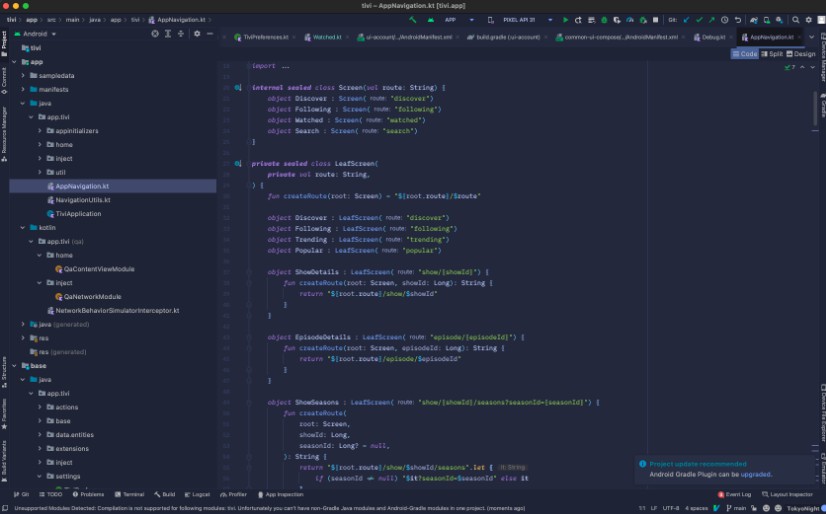The height and width of the screenshot is (514, 826).
Task: Expand the sampledata folder
Action: pyautogui.click(x=23, y=76)
